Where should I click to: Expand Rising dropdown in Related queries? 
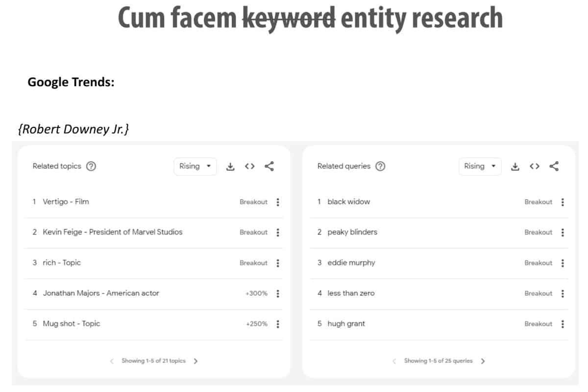480,167
